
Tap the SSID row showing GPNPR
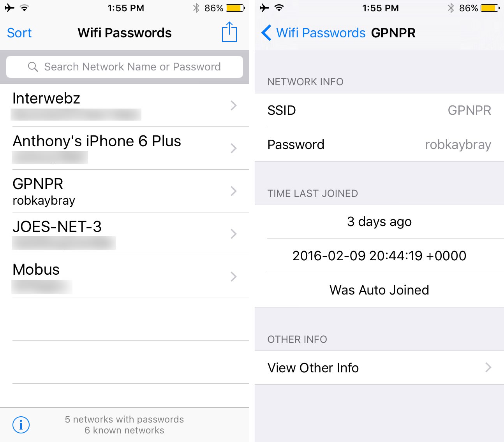(x=379, y=110)
